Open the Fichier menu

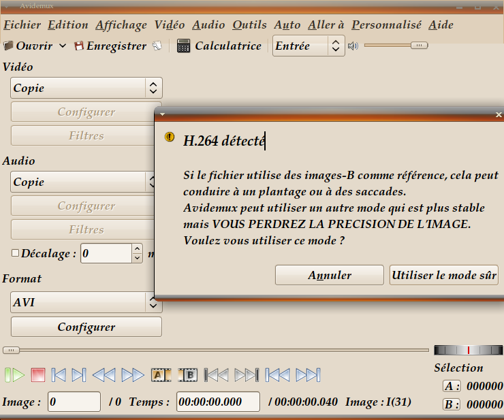coord(22,25)
